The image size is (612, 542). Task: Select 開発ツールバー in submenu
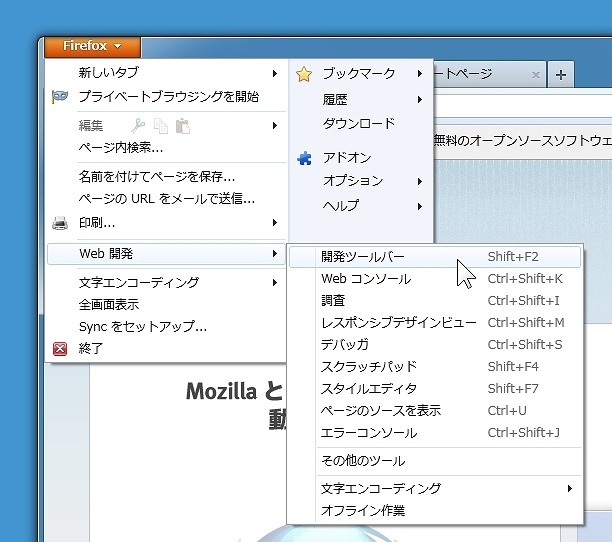coord(435,257)
